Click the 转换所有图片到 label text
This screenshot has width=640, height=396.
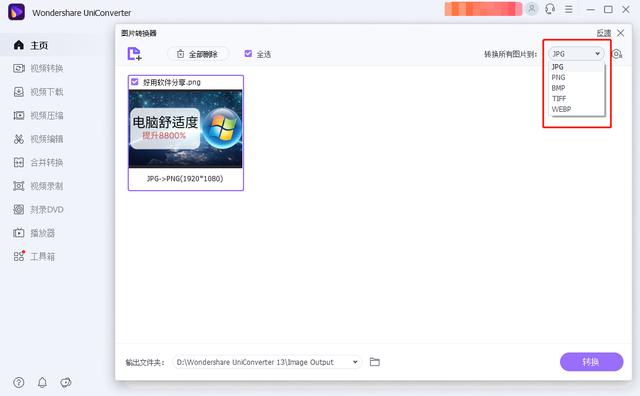(x=510, y=54)
